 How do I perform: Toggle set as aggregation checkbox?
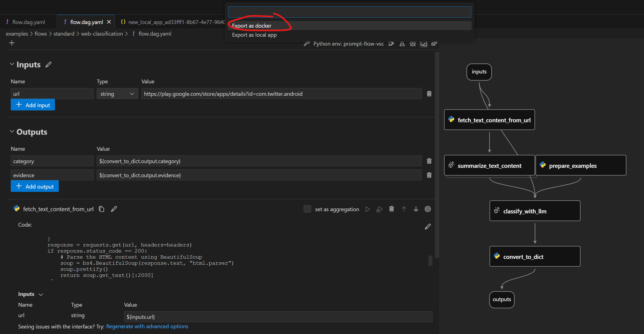click(307, 209)
